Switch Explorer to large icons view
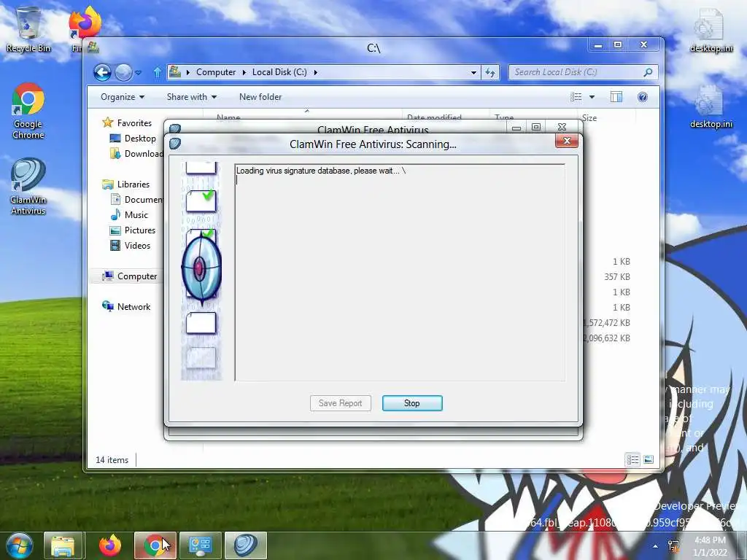 coord(648,459)
